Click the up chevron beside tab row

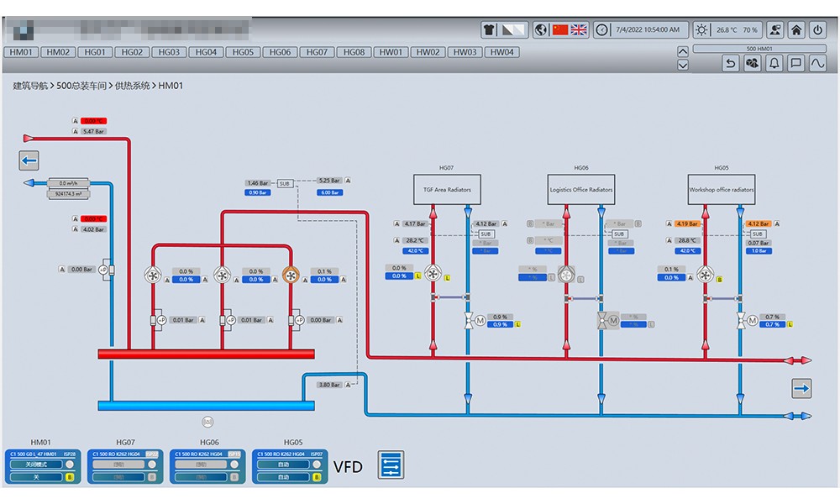[682, 51]
